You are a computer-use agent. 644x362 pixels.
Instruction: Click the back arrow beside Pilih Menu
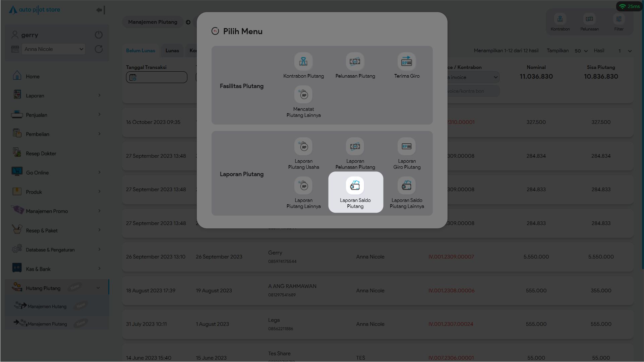coord(215,31)
